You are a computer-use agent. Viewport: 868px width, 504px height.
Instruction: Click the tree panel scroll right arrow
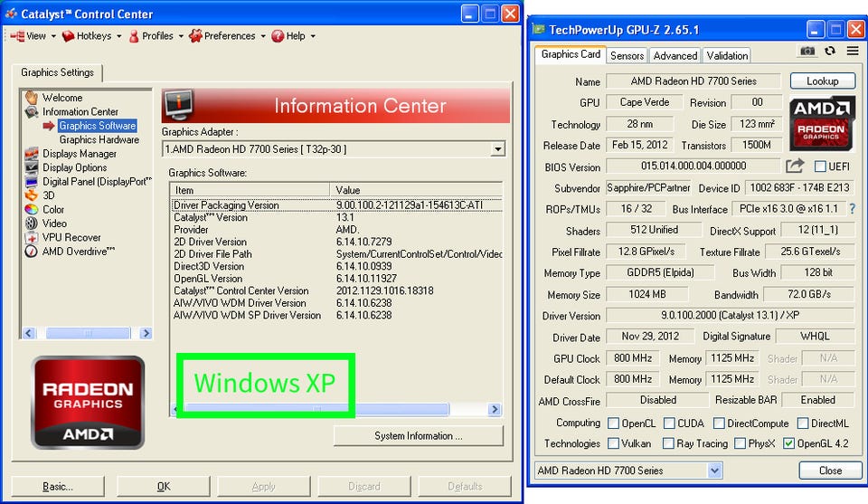coord(146,333)
